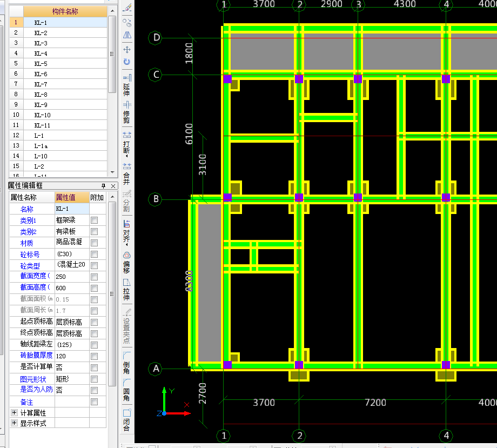Expand the 计算属性 group
The height and width of the screenshot is (448, 497).
coord(14,412)
